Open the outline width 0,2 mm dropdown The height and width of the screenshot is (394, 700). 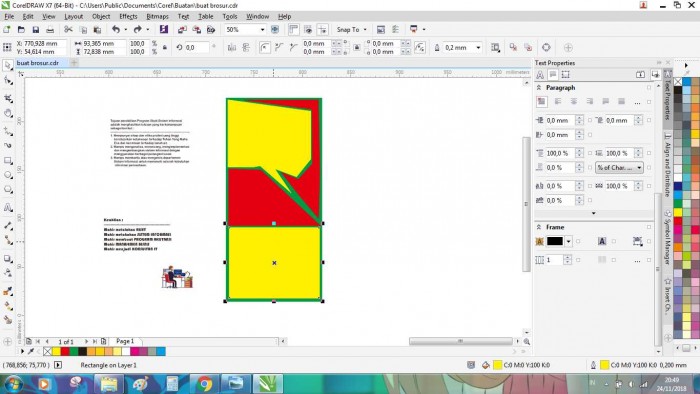click(478, 47)
